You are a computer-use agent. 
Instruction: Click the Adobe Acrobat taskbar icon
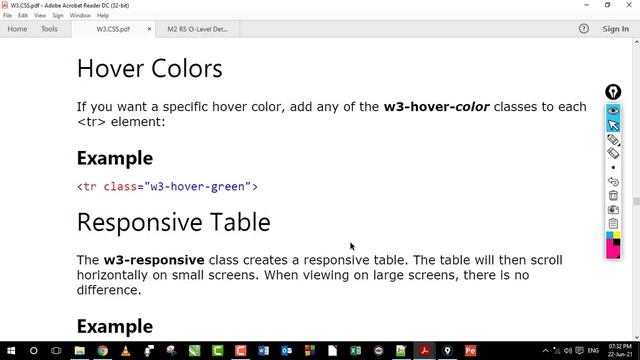(x=424, y=351)
